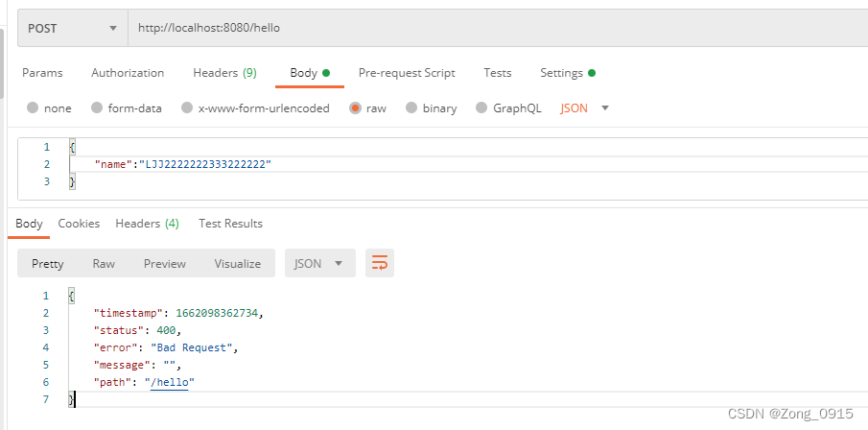Open the request Headers (9) tab
The height and width of the screenshot is (430, 868).
pos(224,73)
